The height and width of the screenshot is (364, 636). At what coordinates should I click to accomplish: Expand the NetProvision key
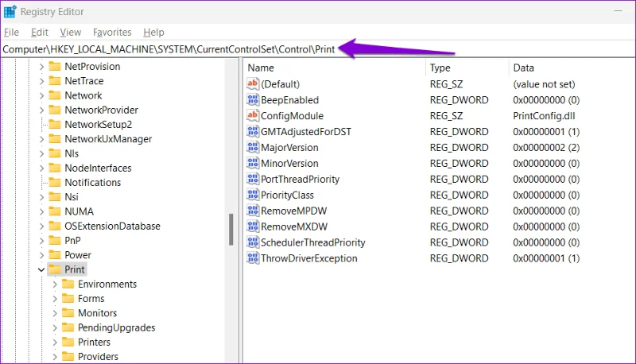pos(41,67)
